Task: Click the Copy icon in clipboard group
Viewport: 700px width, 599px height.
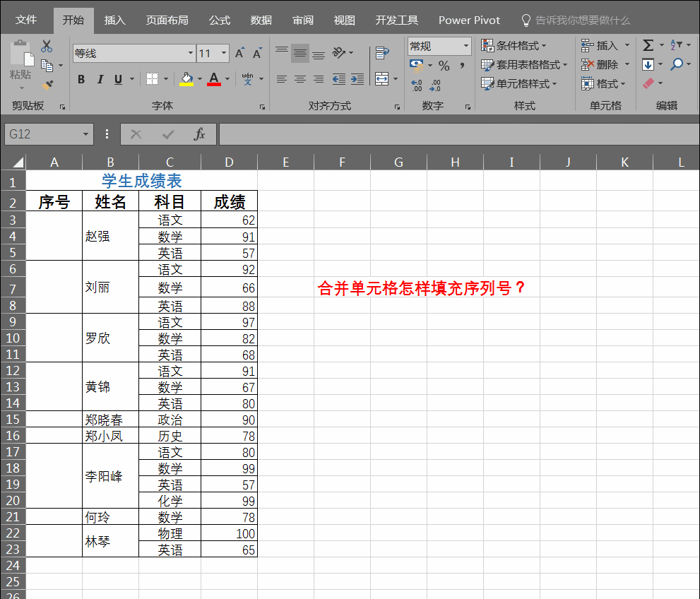Action: 47,66
